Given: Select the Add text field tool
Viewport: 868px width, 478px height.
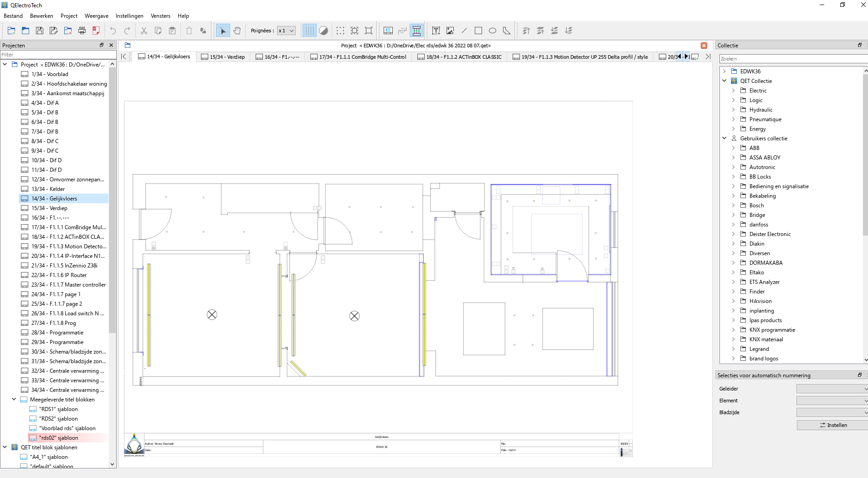Looking at the screenshot, I should point(436,31).
